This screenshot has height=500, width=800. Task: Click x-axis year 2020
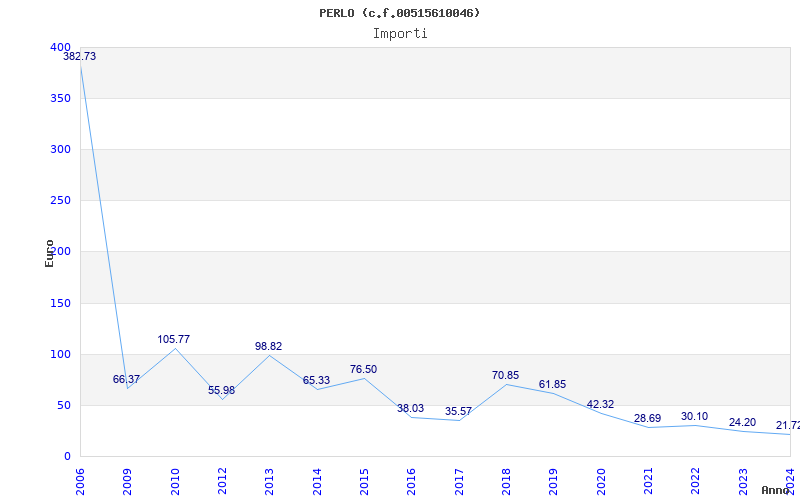(601, 481)
